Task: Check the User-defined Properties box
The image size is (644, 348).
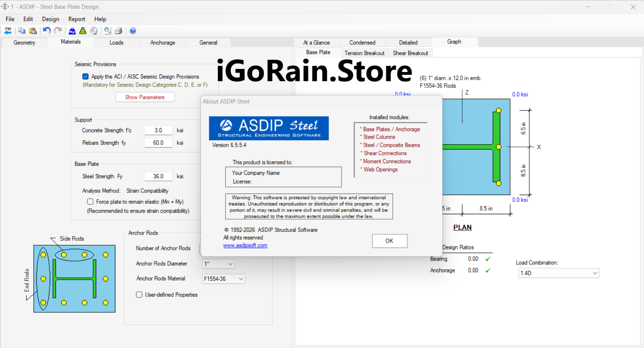Action: (139, 295)
